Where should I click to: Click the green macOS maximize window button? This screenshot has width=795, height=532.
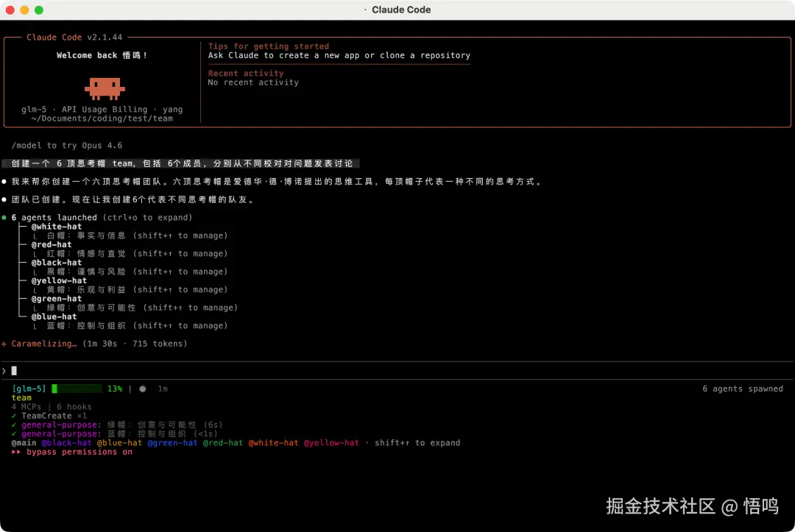click(x=39, y=10)
